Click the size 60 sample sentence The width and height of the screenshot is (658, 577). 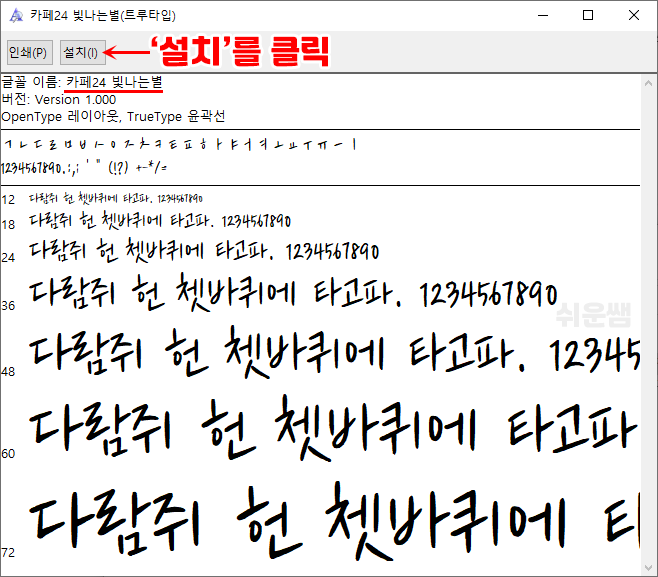pyautogui.click(x=334, y=428)
